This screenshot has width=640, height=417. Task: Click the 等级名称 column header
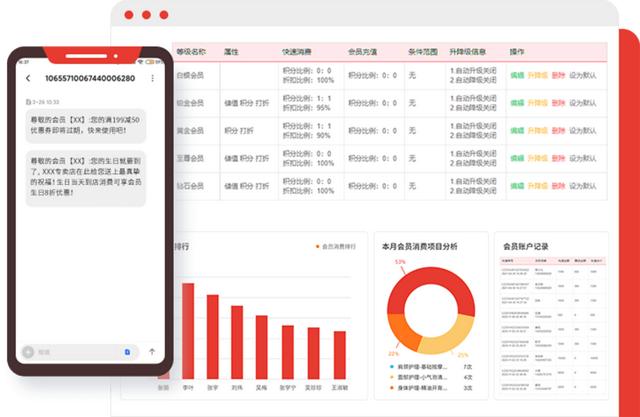pos(191,51)
